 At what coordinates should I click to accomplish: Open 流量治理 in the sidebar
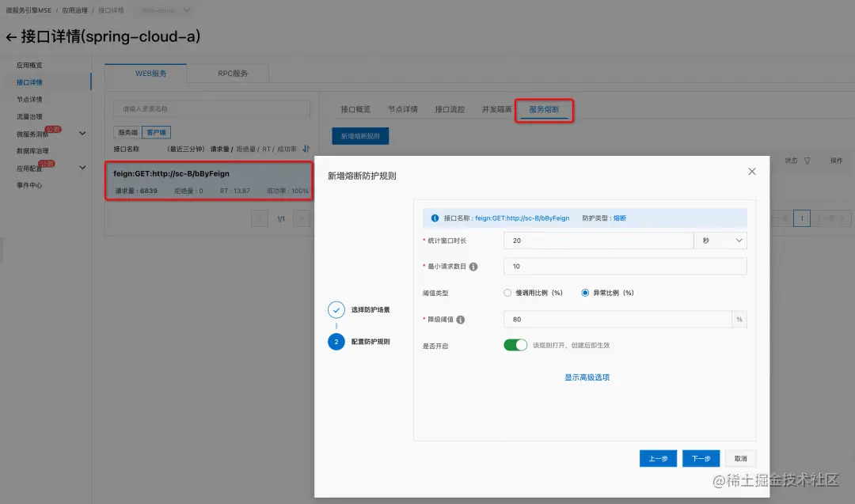(29, 116)
